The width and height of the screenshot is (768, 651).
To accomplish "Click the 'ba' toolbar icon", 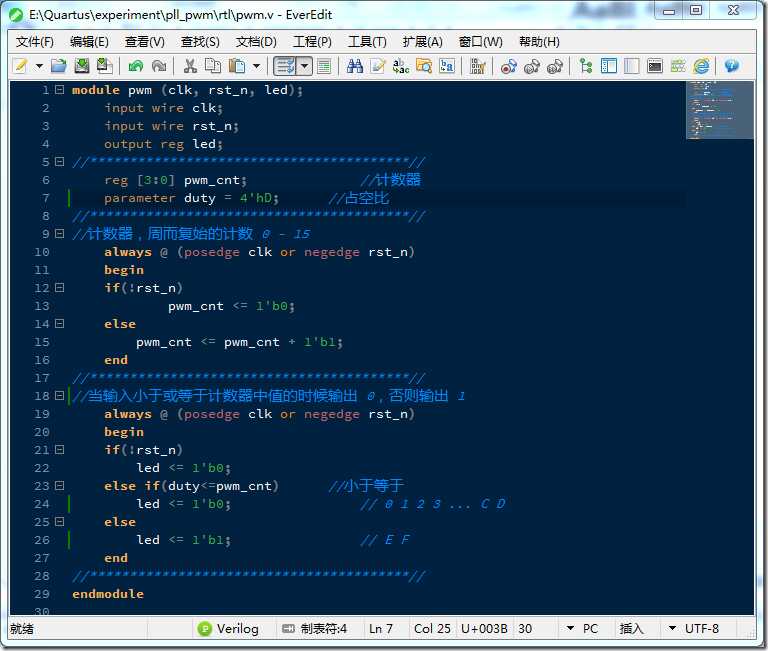I will pyautogui.click(x=447, y=66).
